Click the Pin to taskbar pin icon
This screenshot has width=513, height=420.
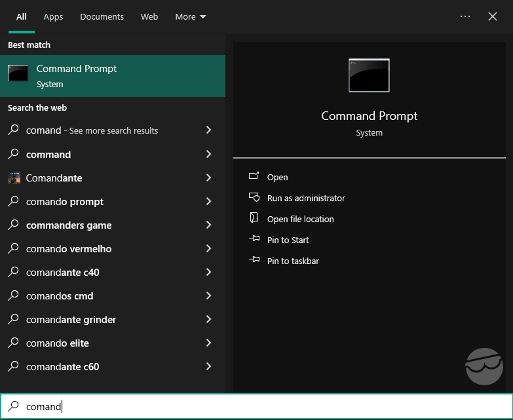pyautogui.click(x=254, y=259)
